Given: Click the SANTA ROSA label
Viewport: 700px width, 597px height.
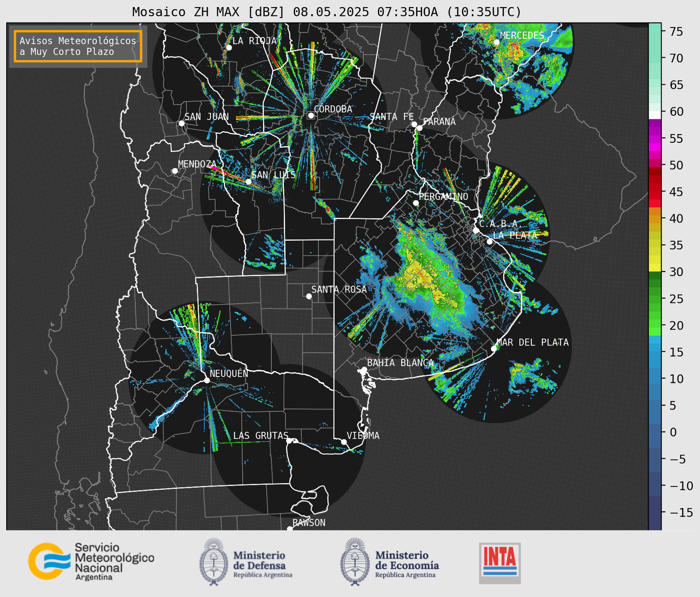Looking at the screenshot, I should 339,289.
